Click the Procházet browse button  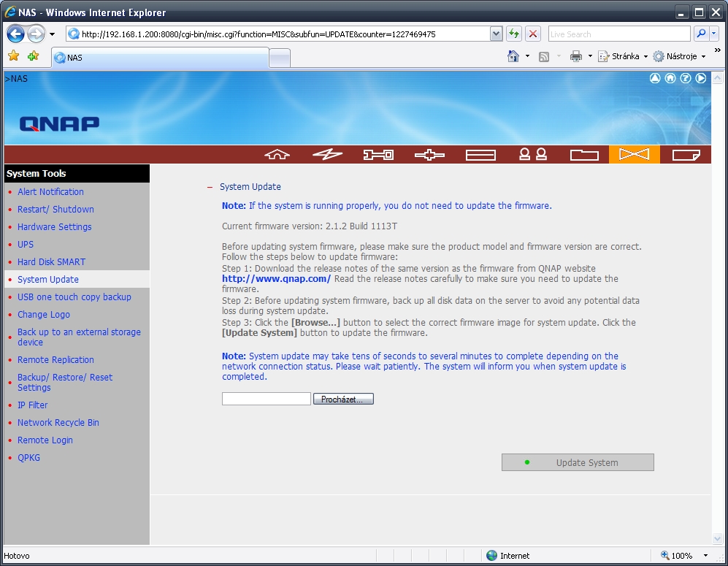click(343, 399)
